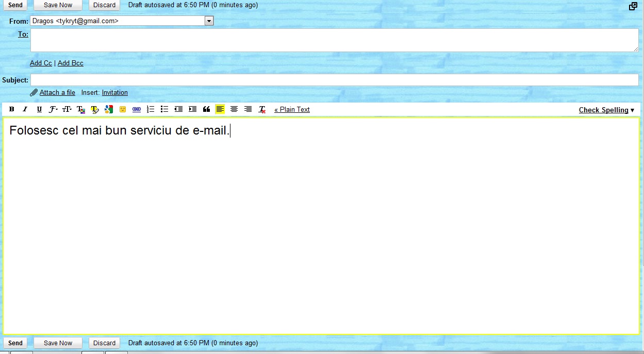Viewport: 644px width, 354px height.
Task: Click the top draft autosaved status text
Action: (x=193, y=5)
